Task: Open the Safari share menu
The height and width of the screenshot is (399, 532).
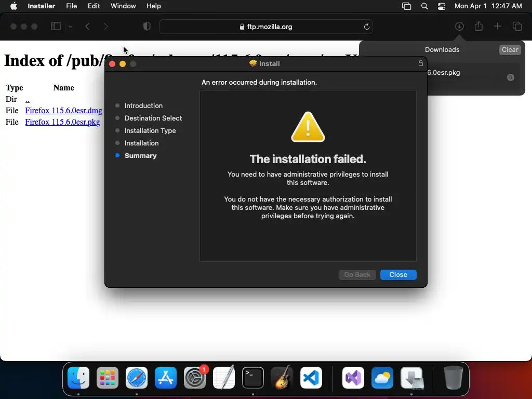Action: 478,26
